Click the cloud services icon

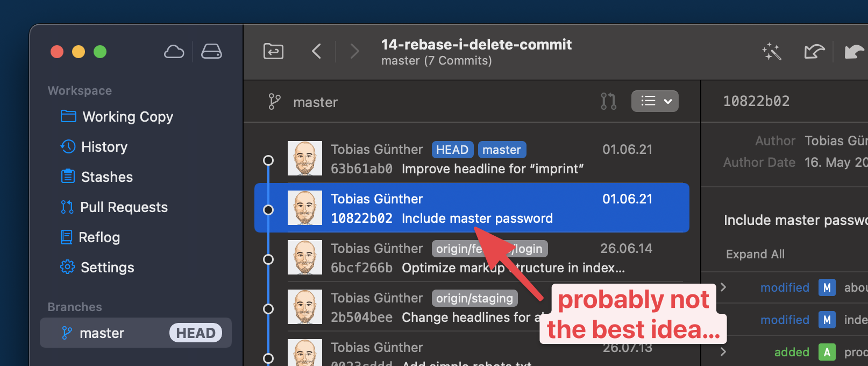(174, 52)
